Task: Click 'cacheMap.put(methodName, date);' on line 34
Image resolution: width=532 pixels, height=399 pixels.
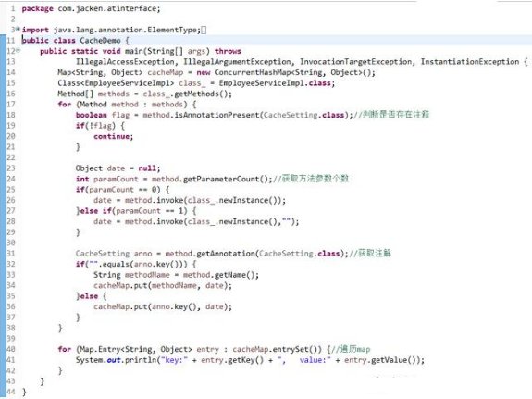Action: click(163, 285)
